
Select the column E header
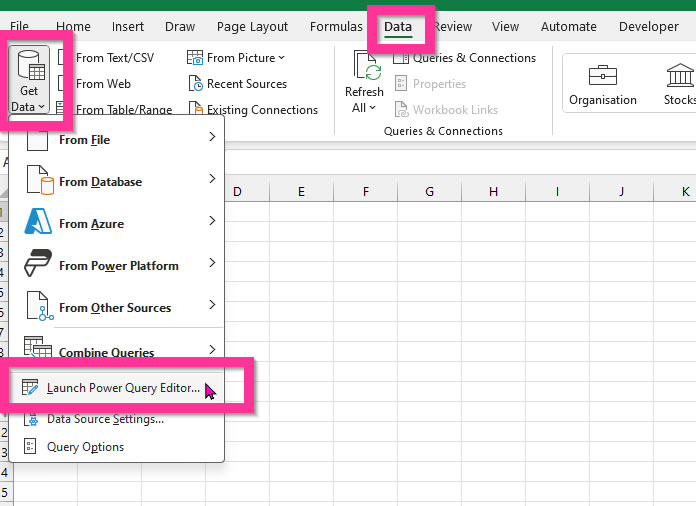(301, 192)
